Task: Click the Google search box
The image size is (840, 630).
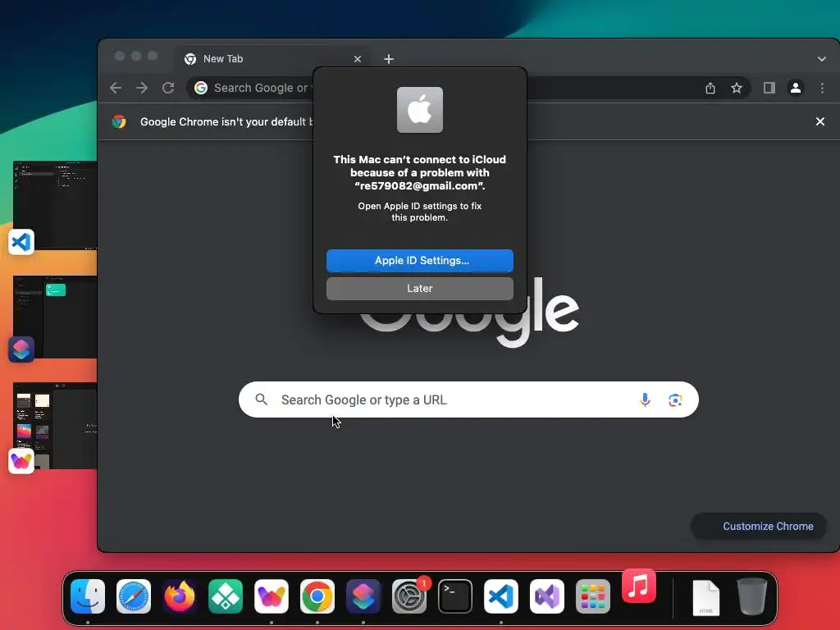Action: point(468,399)
